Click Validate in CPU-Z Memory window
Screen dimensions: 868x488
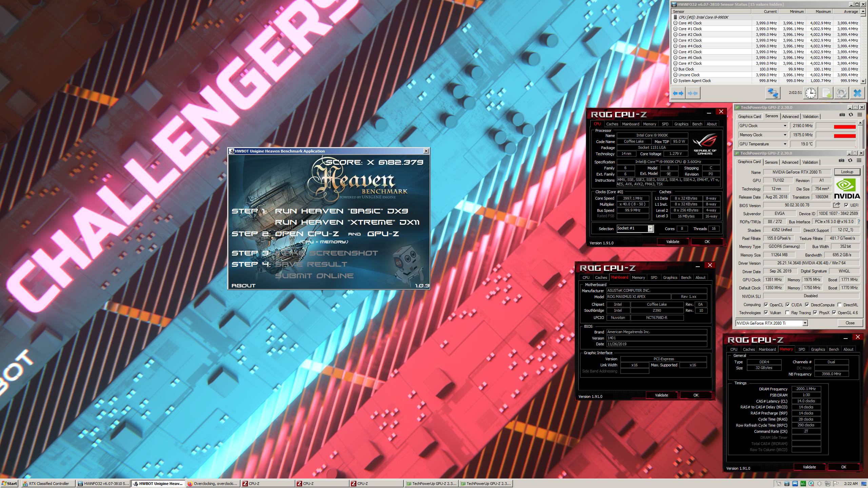(x=809, y=467)
